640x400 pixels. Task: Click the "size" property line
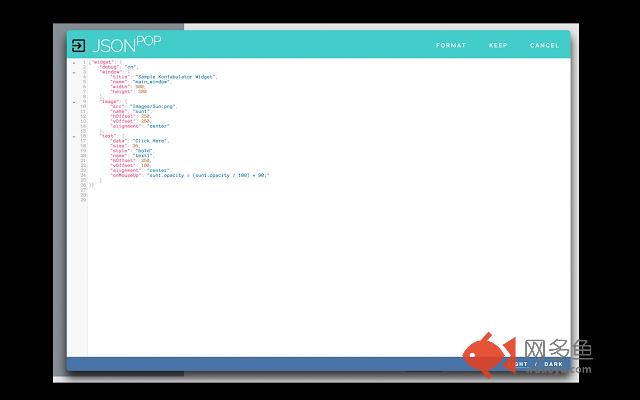(x=125, y=146)
